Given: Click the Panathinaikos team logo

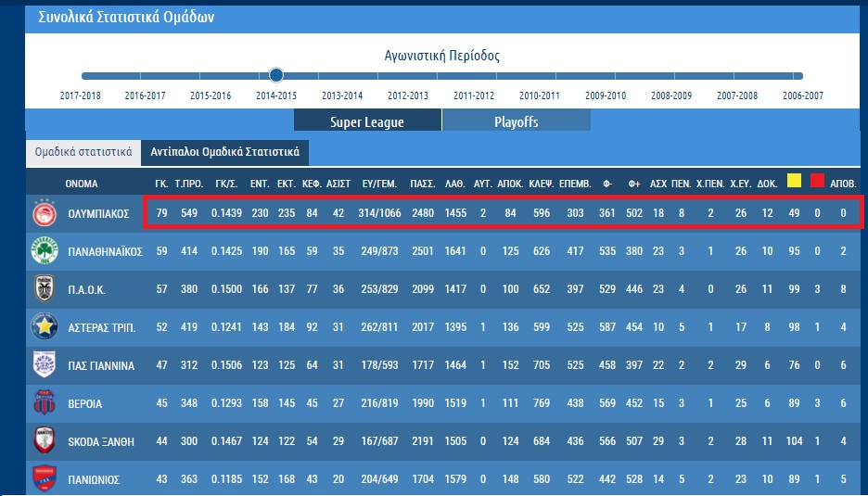Looking at the screenshot, I should (x=45, y=251).
